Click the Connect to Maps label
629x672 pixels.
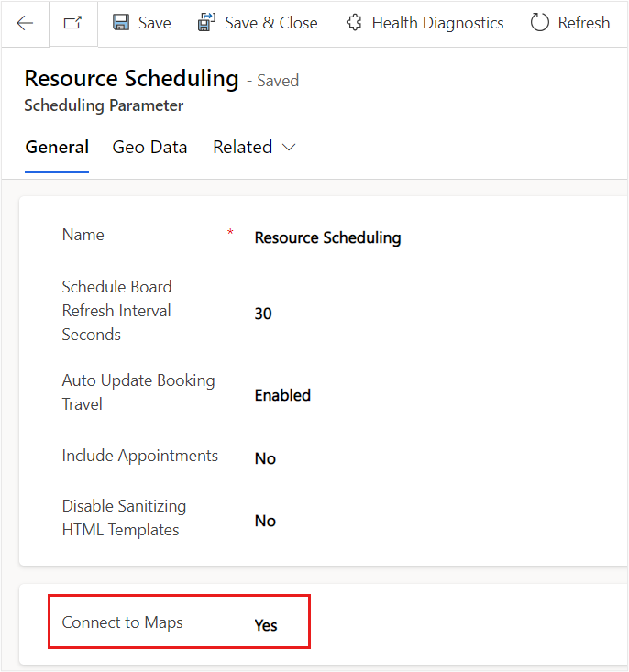tap(122, 622)
